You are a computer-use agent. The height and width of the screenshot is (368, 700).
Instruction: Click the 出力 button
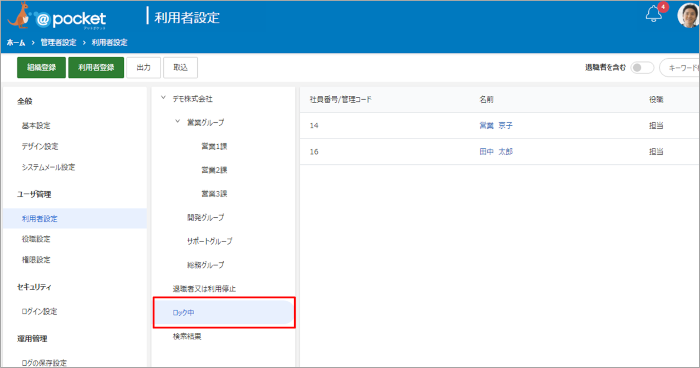coord(143,67)
